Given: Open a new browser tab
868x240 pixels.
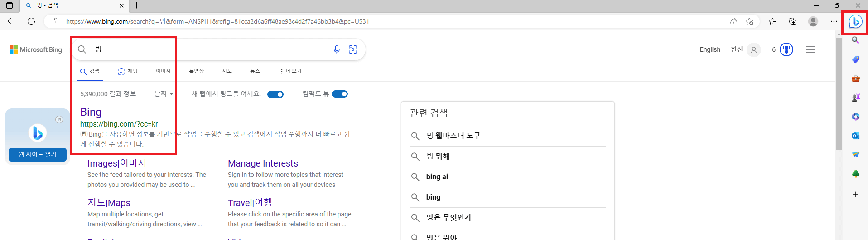Looking at the screenshot, I should point(136,5).
